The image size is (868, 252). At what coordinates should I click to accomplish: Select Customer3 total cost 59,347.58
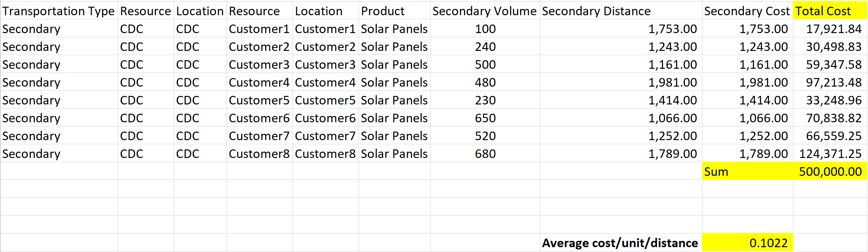coord(830,64)
